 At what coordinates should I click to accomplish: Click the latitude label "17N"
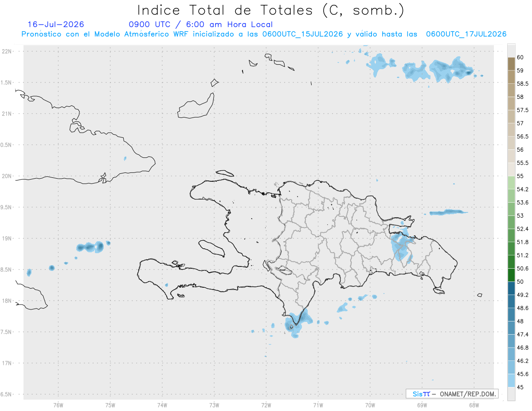tap(7, 363)
